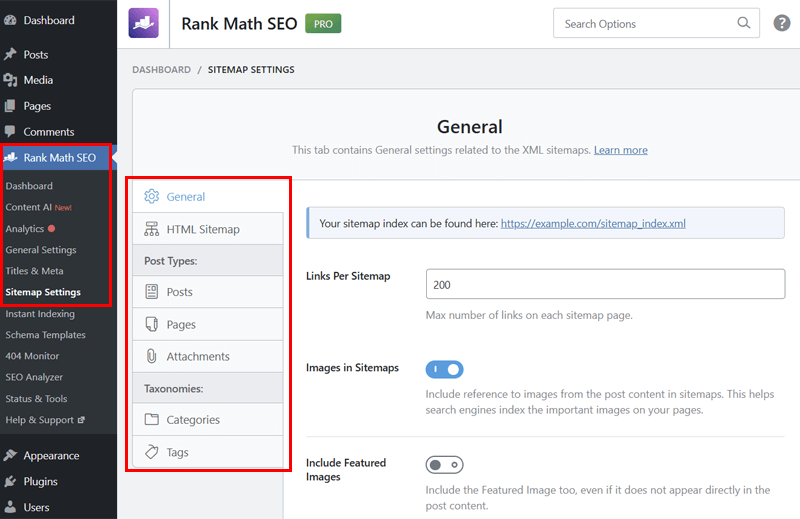This screenshot has height=519, width=800.
Task: Open Schema Templates submenu item
Action: [45, 335]
